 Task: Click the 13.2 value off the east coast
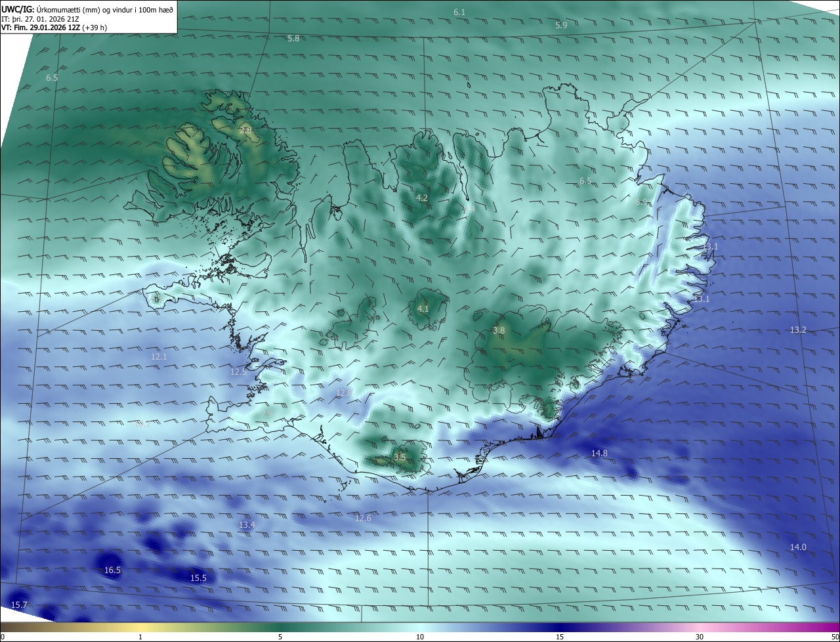point(798,330)
